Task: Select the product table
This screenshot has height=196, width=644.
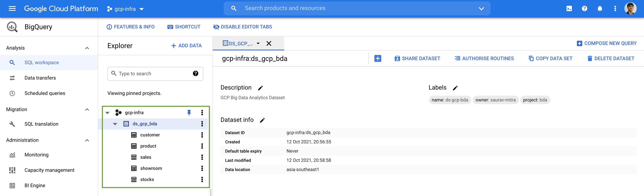Action: (x=148, y=146)
